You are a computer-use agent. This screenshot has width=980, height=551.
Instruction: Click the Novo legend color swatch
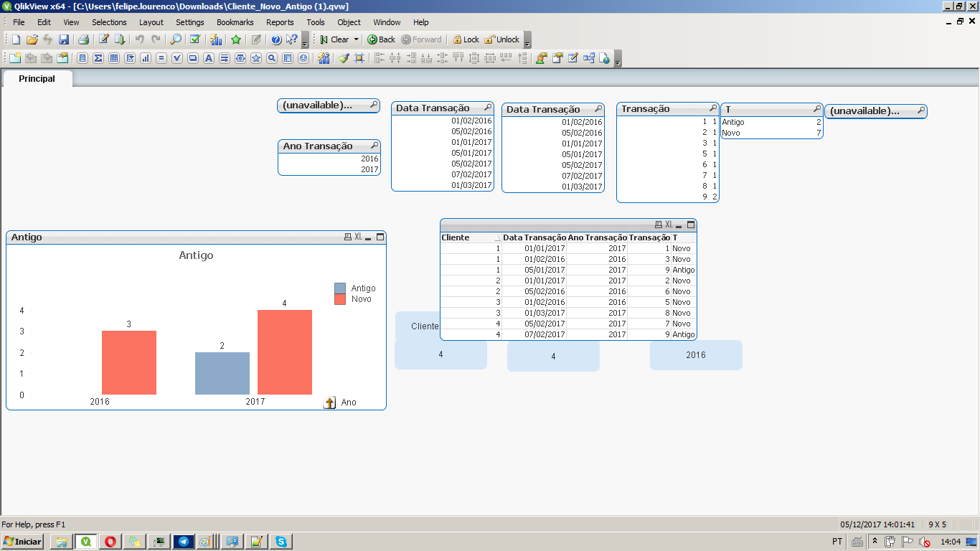coord(340,299)
